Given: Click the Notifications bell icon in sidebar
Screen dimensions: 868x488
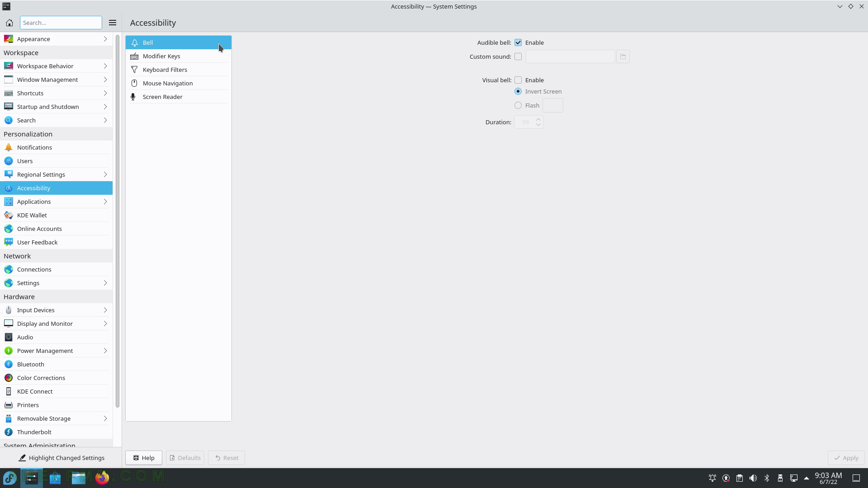Looking at the screenshot, I should point(9,147).
